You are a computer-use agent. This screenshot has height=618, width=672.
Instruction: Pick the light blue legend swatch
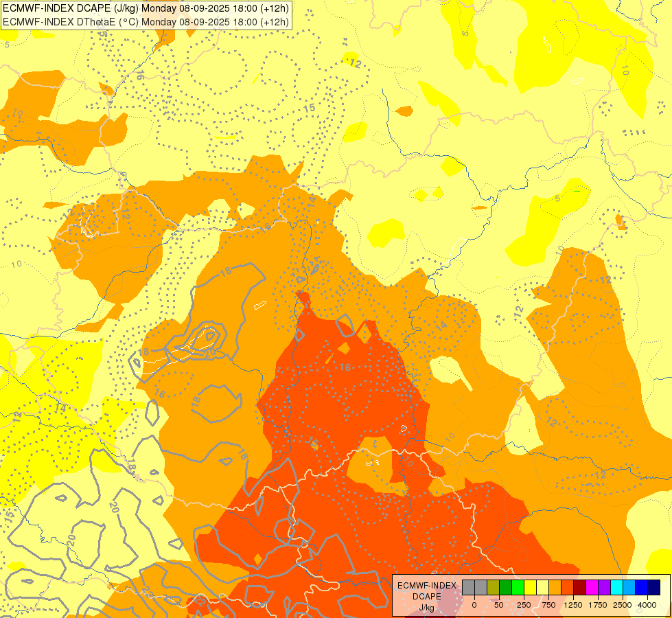tap(629, 588)
